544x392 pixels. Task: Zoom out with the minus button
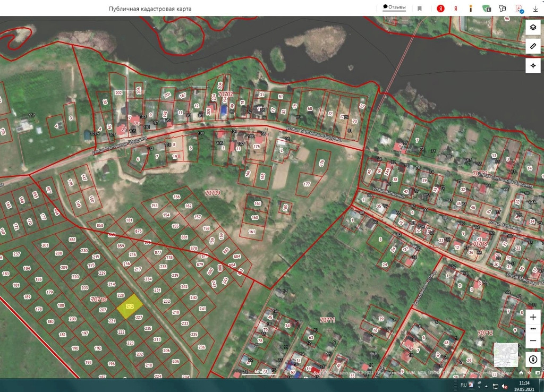(x=533, y=340)
